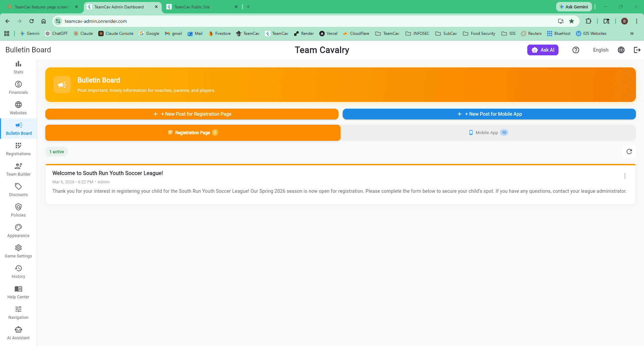Open the INFOSEC bookmarks folder
This screenshot has width=644, height=346.
pyautogui.click(x=417, y=34)
